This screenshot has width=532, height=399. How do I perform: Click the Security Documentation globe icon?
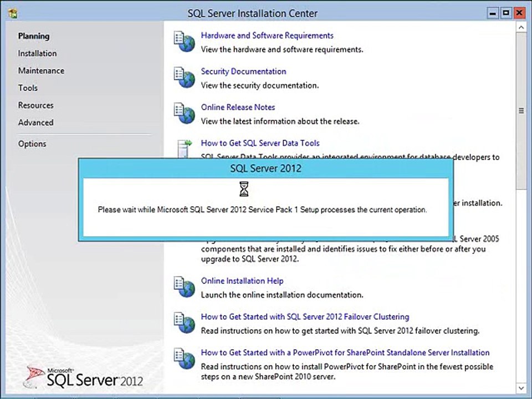184,78
